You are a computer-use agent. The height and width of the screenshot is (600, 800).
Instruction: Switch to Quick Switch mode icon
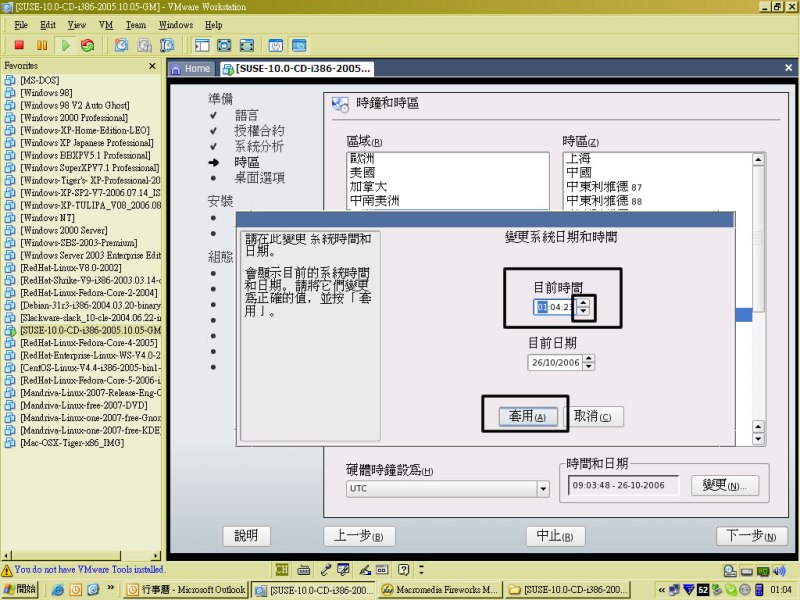tap(224, 45)
